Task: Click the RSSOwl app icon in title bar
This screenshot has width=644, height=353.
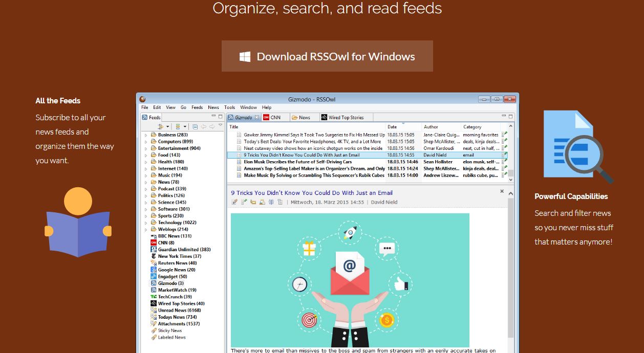Action: (x=143, y=99)
